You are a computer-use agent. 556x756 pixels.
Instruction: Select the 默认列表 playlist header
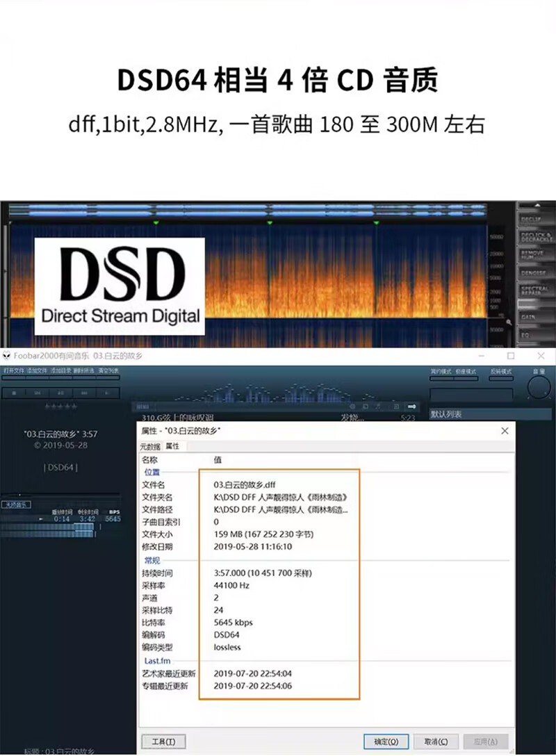[446, 414]
